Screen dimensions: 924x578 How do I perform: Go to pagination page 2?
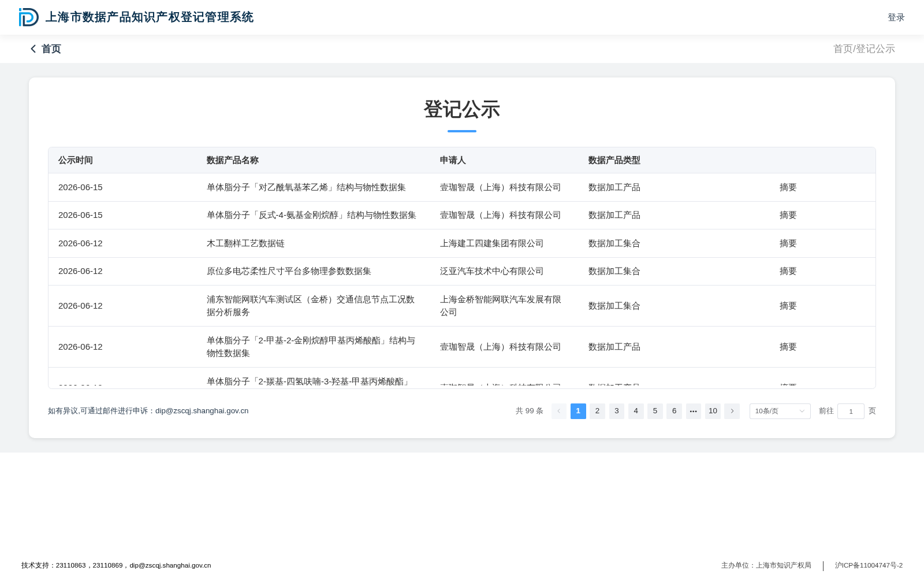click(x=597, y=411)
